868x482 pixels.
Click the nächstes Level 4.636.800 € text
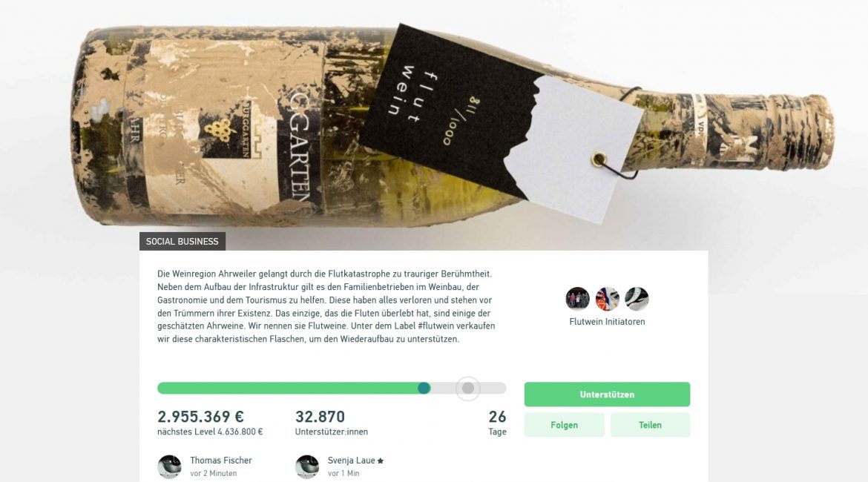[210, 432]
